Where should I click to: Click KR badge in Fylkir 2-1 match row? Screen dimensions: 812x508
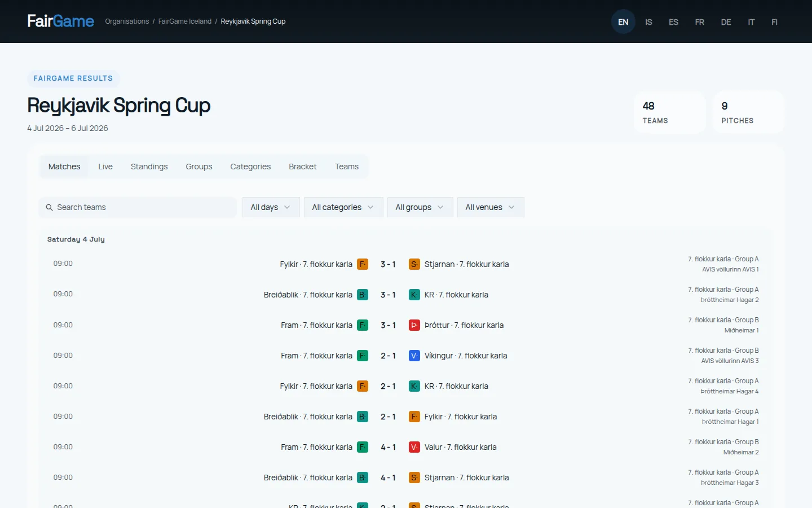414,386
